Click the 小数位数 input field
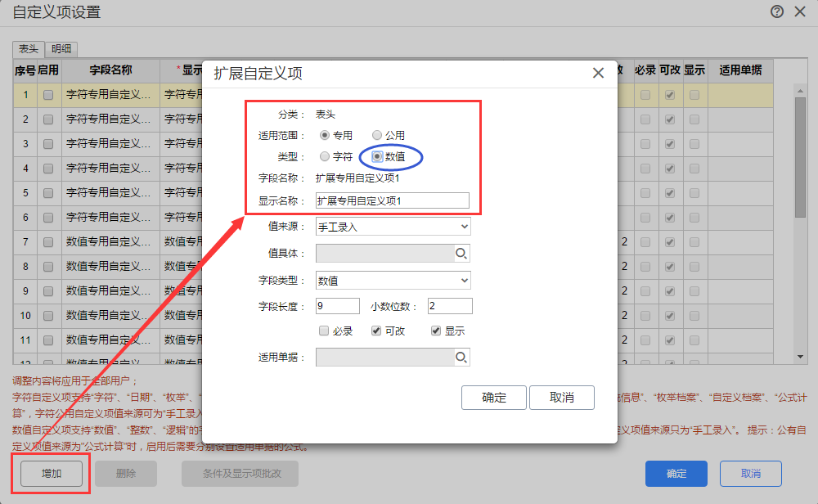Viewport: 818px width, 504px height. click(x=450, y=306)
